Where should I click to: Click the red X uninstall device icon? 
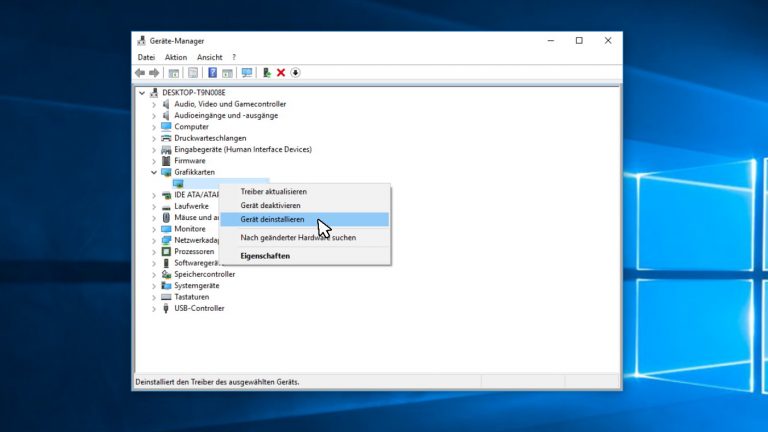pos(281,73)
